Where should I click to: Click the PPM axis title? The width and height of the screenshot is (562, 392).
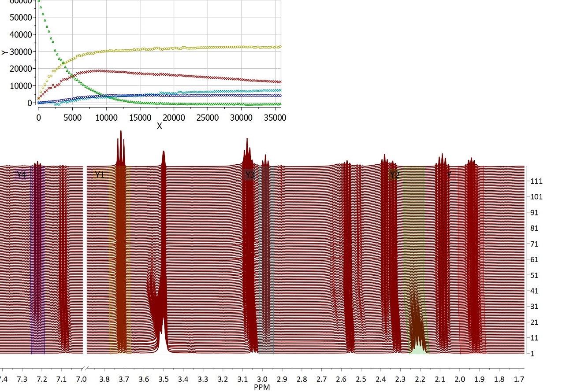point(261,387)
